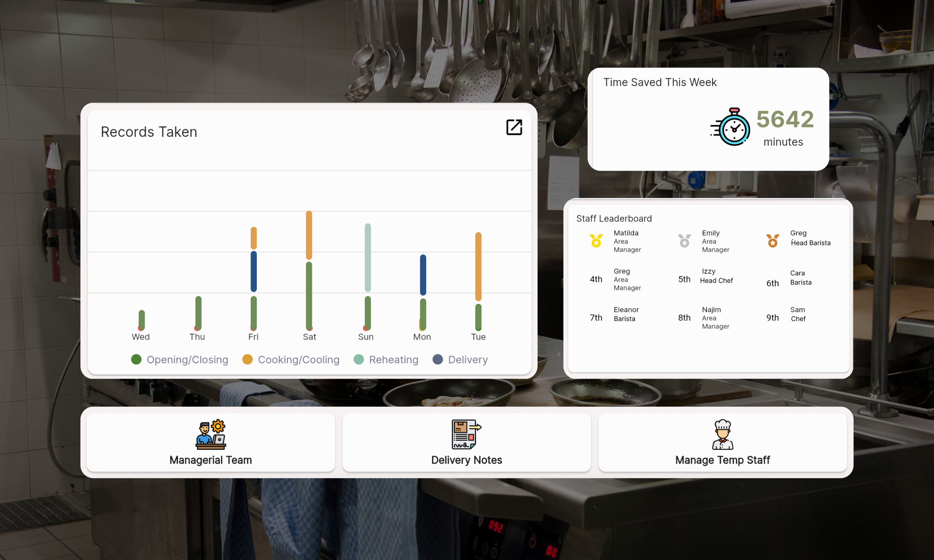The width and height of the screenshot is (934, 560).
Task: Click Friday's blue Delivery bar segment
Action: click(x=253, y=271)
